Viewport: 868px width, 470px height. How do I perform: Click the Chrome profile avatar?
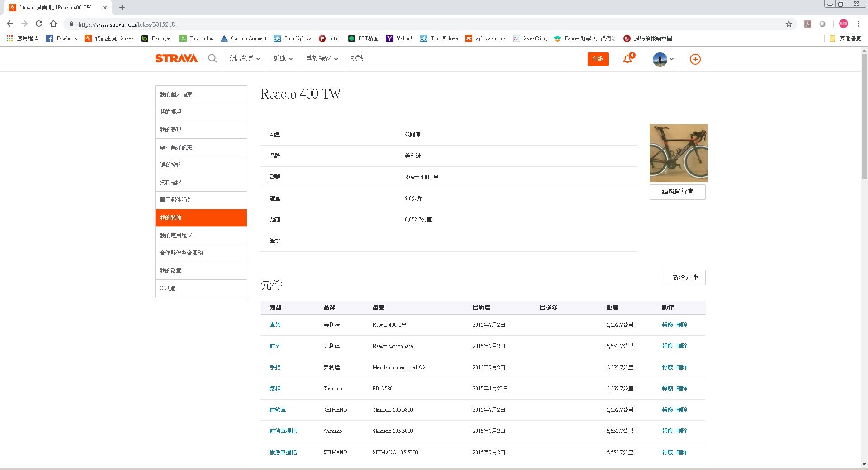click(x=843, y=24)
